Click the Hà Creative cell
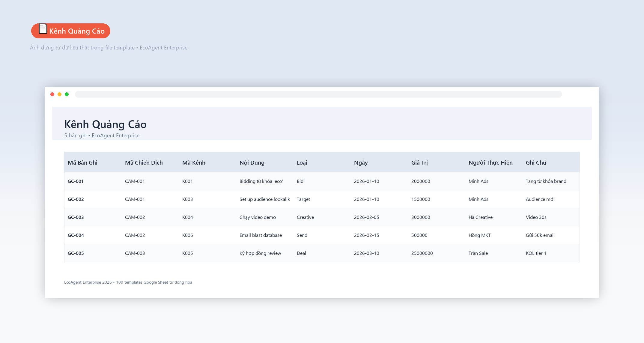The width and height of the screenshot is (644, 343). click(480, 217)
